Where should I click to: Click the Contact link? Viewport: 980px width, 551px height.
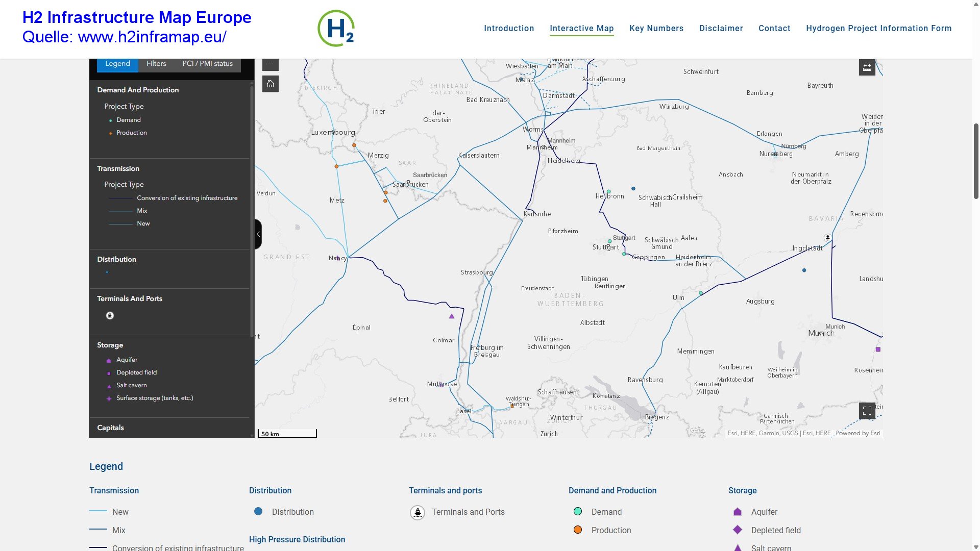(x=774, y=29)
